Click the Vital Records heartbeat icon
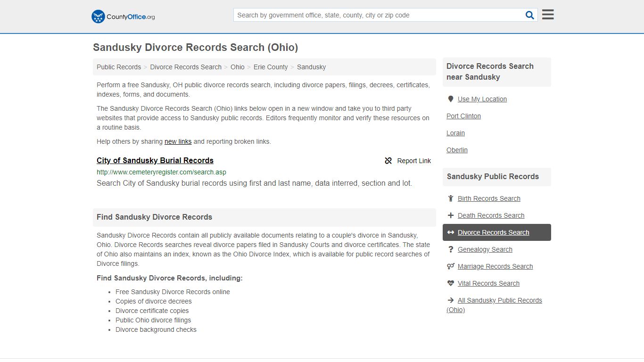The width and height of the screenshot is (644, 362). tap(451, 283)
